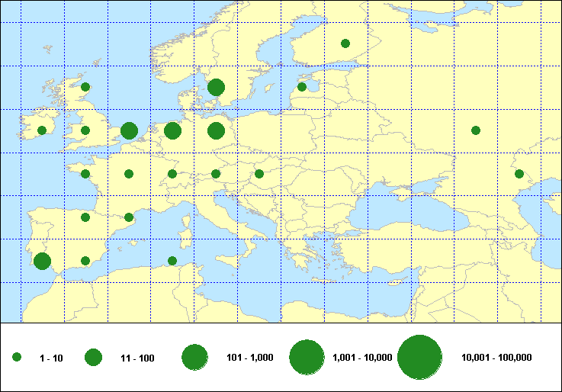Select the marker on Spain's Catalonia coast
The image size is (562, 392).
129,217
